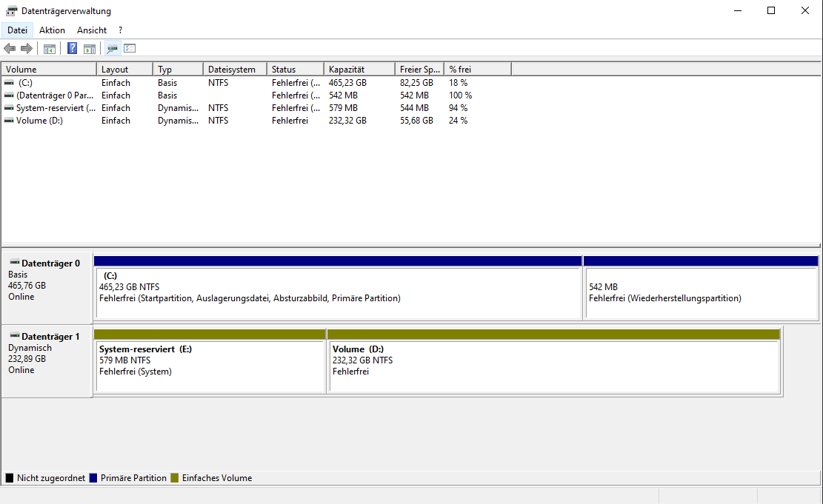The width and height of the screenshot is (823, 504).
Task: Click drive icon of Datenträger 0 Par... row
Action: pyautogui.click(x=9, y=95)
